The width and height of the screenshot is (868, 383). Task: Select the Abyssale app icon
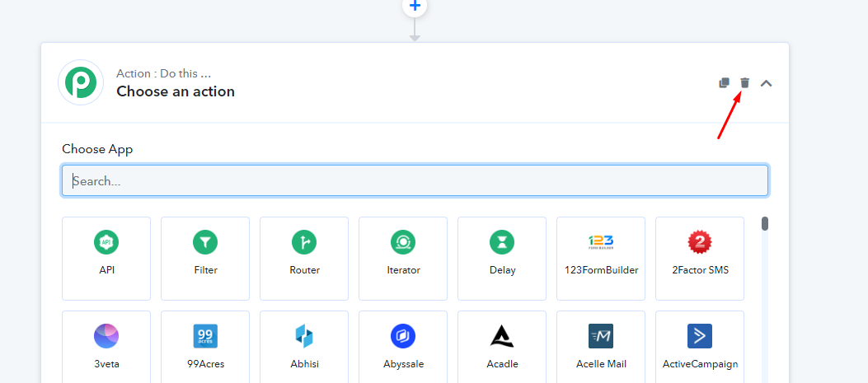click(x=403, y=336)
